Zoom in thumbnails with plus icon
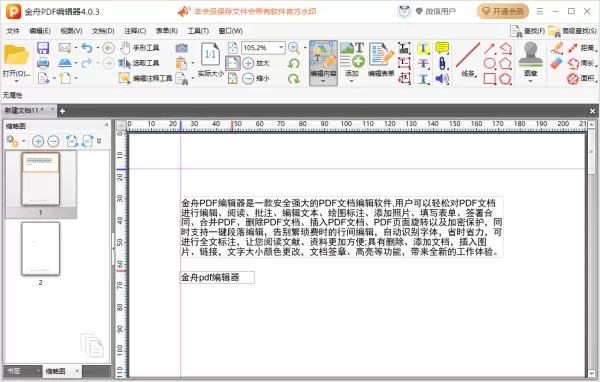 pos(38,141)
